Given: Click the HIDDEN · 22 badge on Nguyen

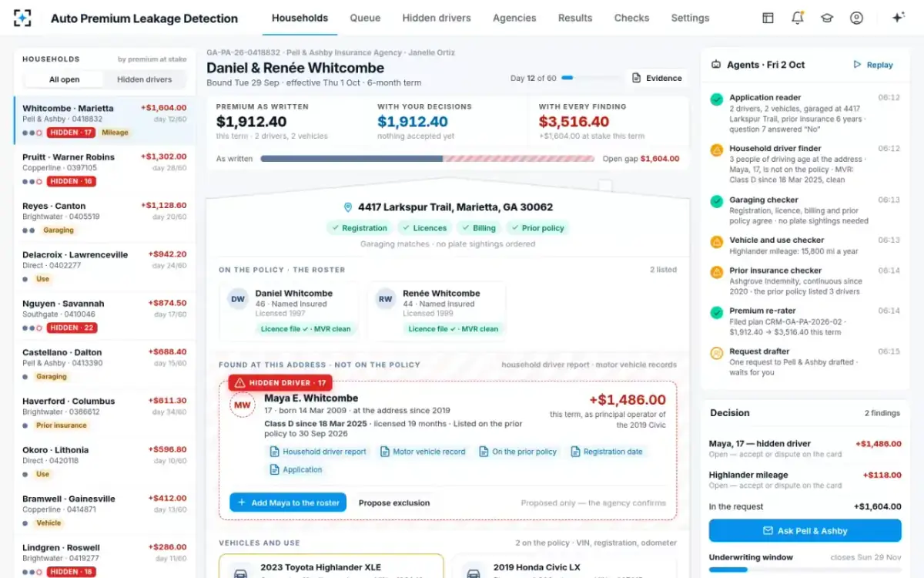Looking at the screenshot, I should pos(71,328).
